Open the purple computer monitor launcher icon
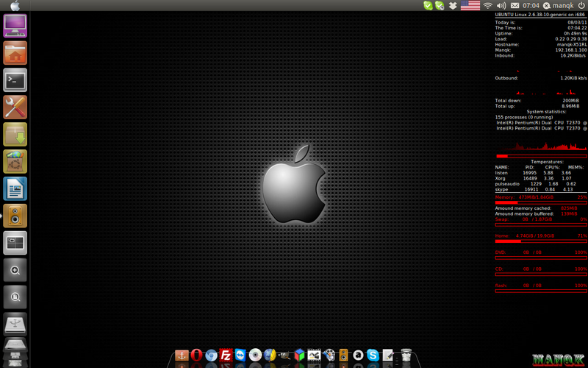This screenshot has width=588, height=368. point(15,26)
